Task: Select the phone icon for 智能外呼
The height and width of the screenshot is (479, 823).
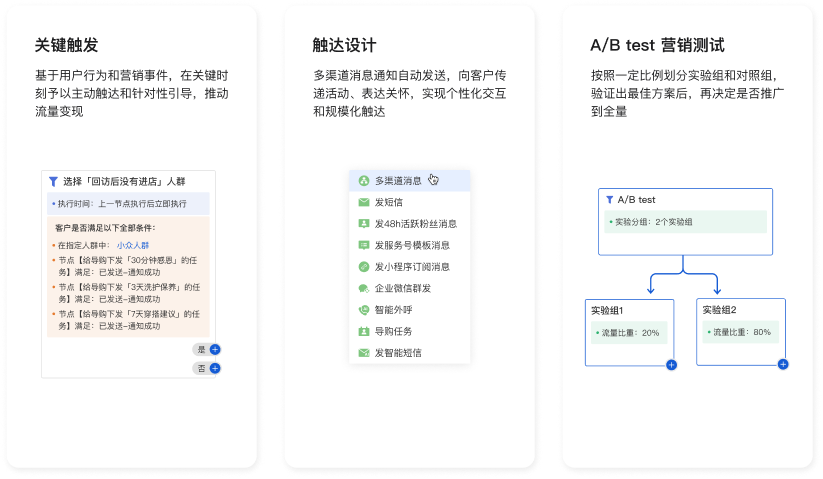Action: pos(363,310)
